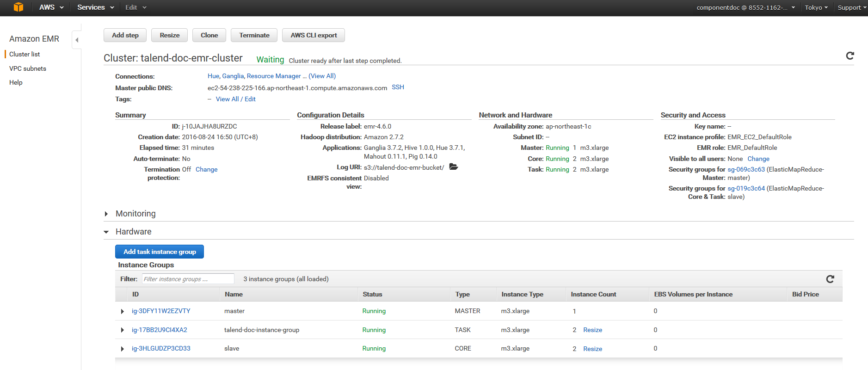Image resolution: width=868 pixels, height=370 pixels.
Task: Change the termination protection setting
Action: tap(206, 169)
